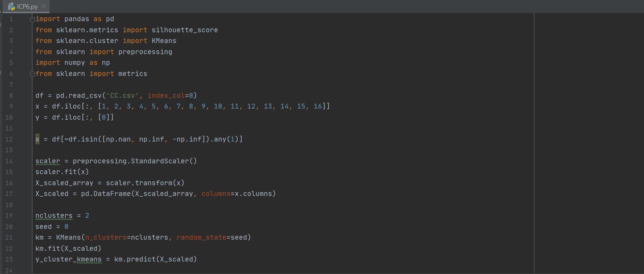Viewport: 644px width, 274px height.
Task: Click KMeans in the sklearn.cluster import line
Action: point(164,41)
